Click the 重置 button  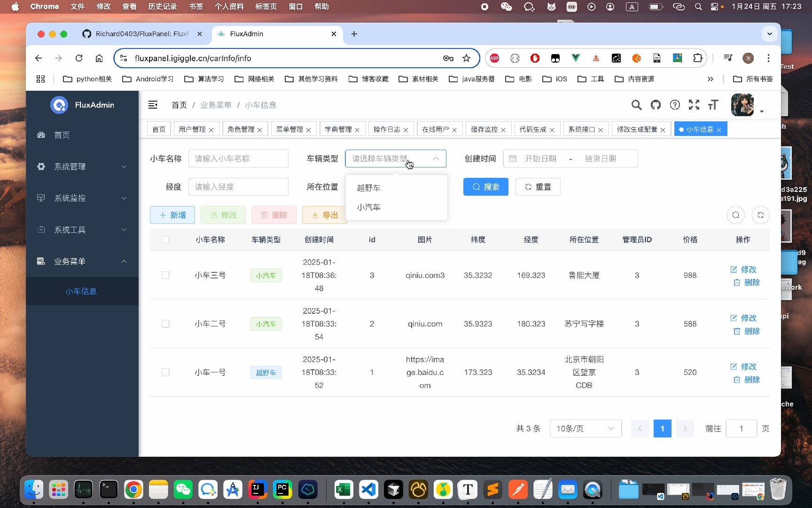[538, 187]
